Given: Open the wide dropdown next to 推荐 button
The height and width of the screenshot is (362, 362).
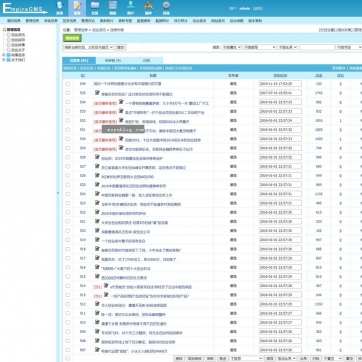Looking at the screenshot, I should pyautogui.click(x=246, y=358).
